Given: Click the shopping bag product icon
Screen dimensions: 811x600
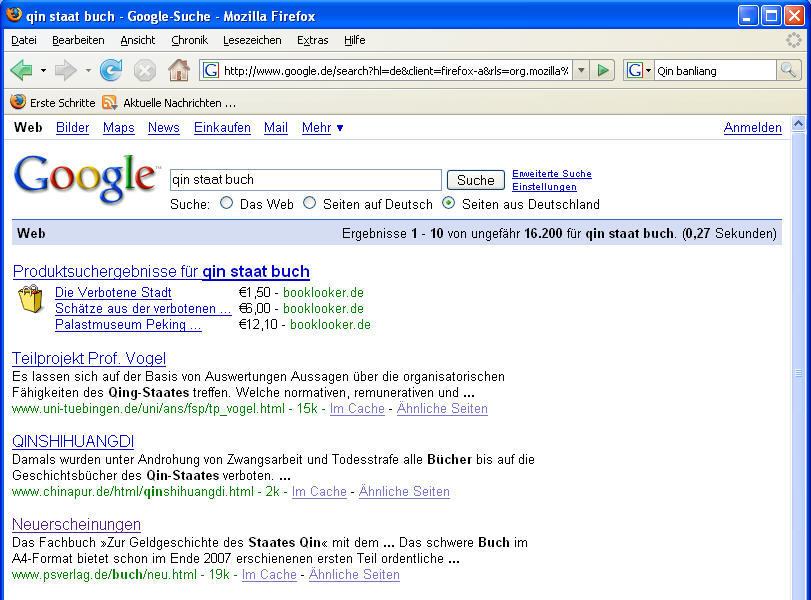Looking at the screenshot, I should click(31, 298).
